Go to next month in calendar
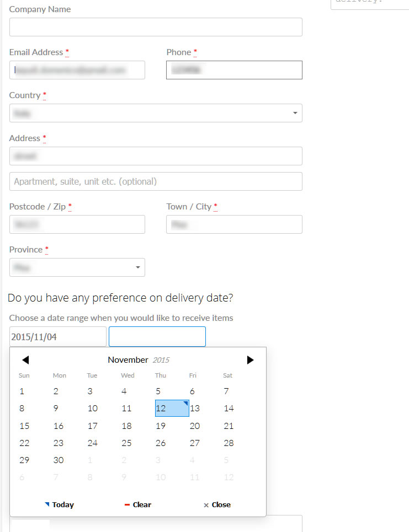The width and height of the screenshot is (409, 532). coord(250,360)
